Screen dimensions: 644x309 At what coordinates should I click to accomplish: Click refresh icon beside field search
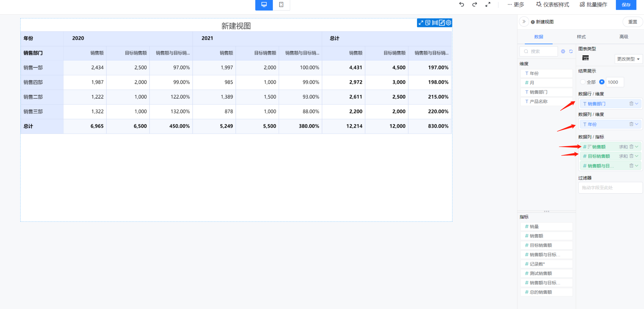click(571, 51)
